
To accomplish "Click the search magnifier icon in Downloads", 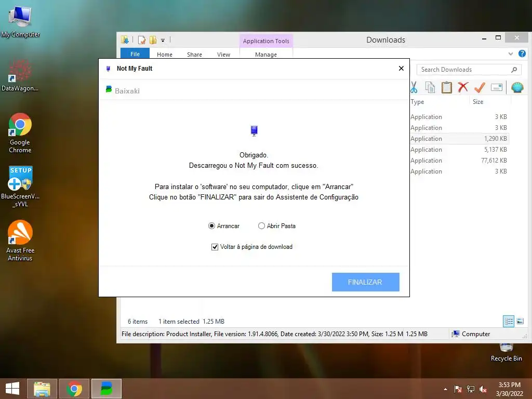I will [x=514, y=70].
